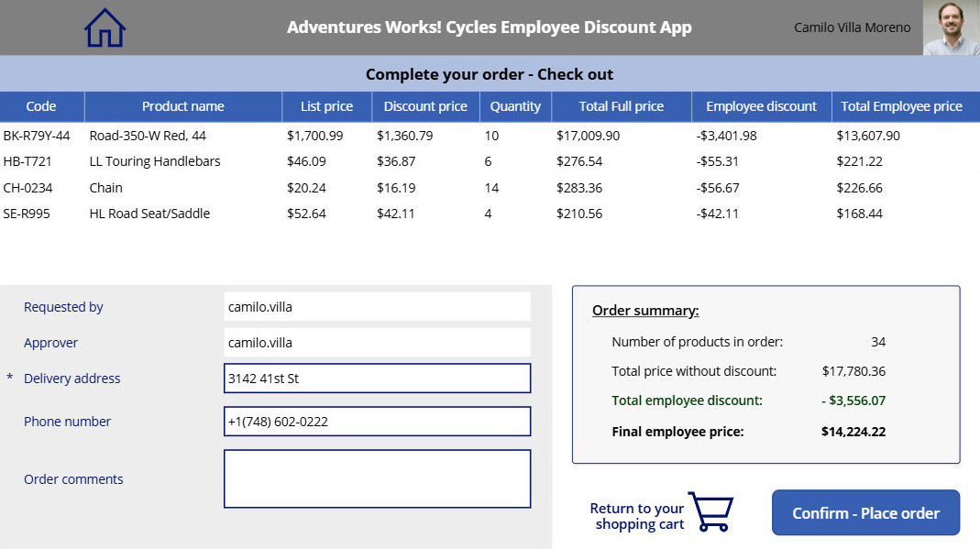
Task: Click list price $20.24
Action: pos(306,188)
